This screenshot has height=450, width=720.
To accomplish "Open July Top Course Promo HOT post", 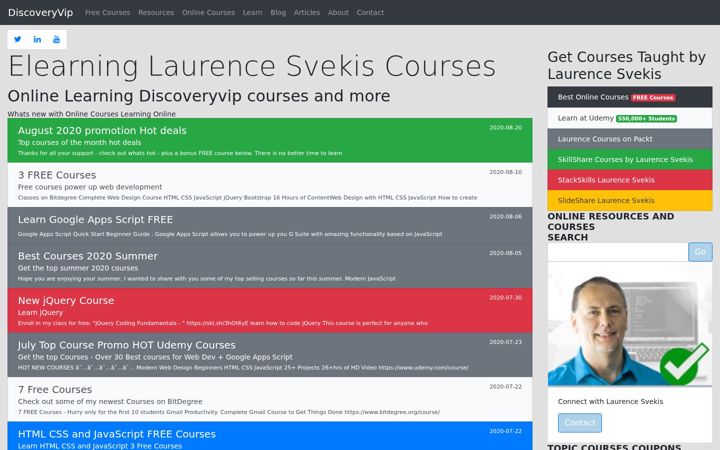I will (x=270, y=355).
